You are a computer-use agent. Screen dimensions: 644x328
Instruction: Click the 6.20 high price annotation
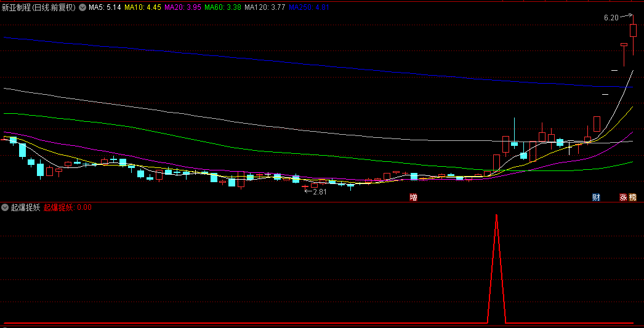click(x=611, y=18)
